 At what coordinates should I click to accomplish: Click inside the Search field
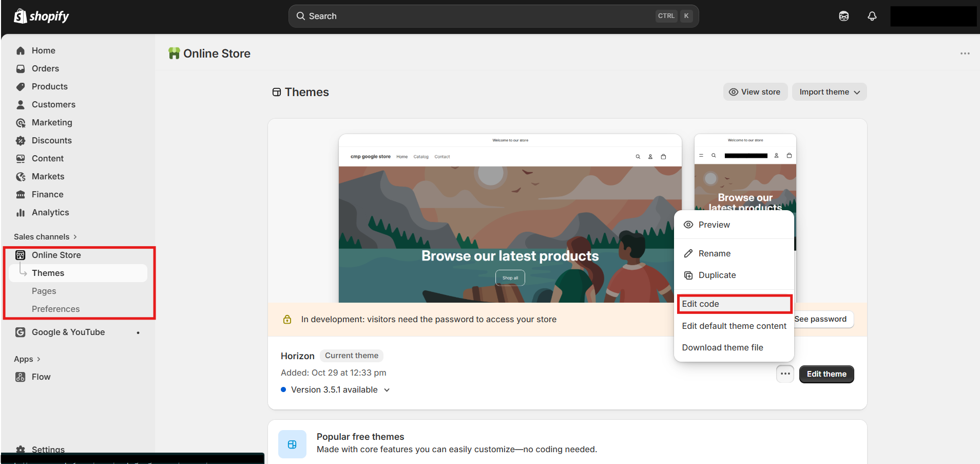pyautogui.click(x=493, y=16)
